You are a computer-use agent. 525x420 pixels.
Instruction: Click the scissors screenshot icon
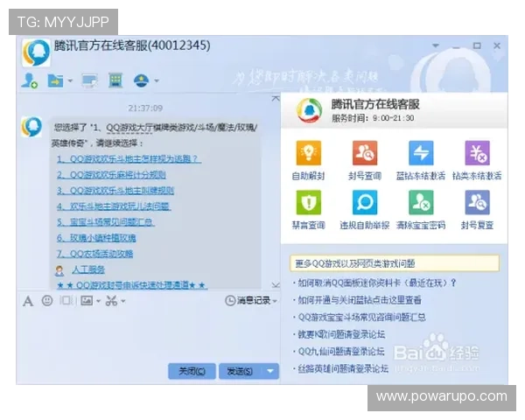pos(111,301)
